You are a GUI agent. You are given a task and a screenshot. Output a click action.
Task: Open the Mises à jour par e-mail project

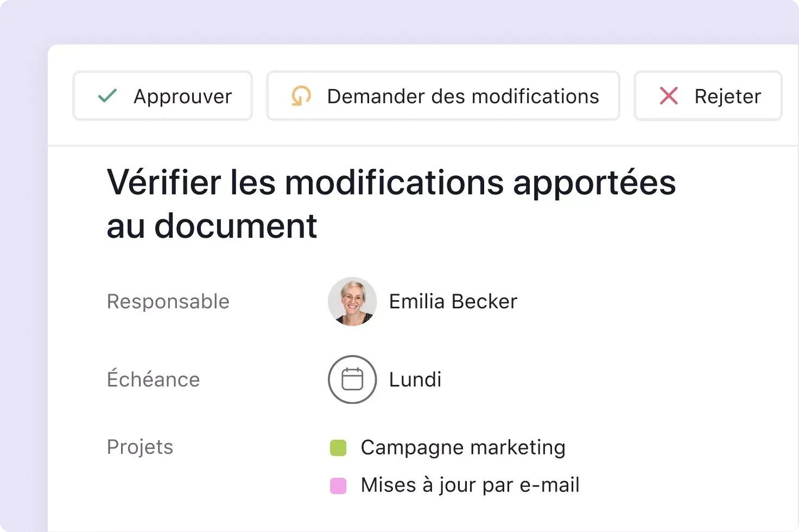click(470, 485)
